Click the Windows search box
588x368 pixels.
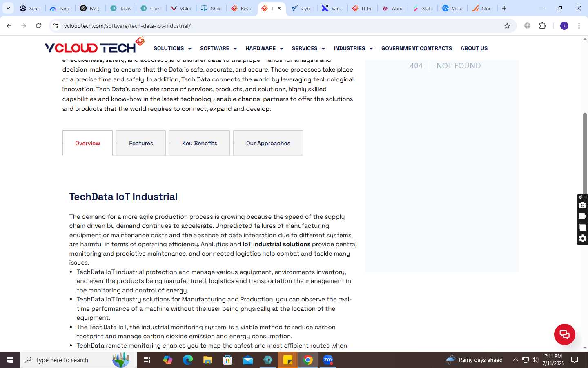point(78,360)
